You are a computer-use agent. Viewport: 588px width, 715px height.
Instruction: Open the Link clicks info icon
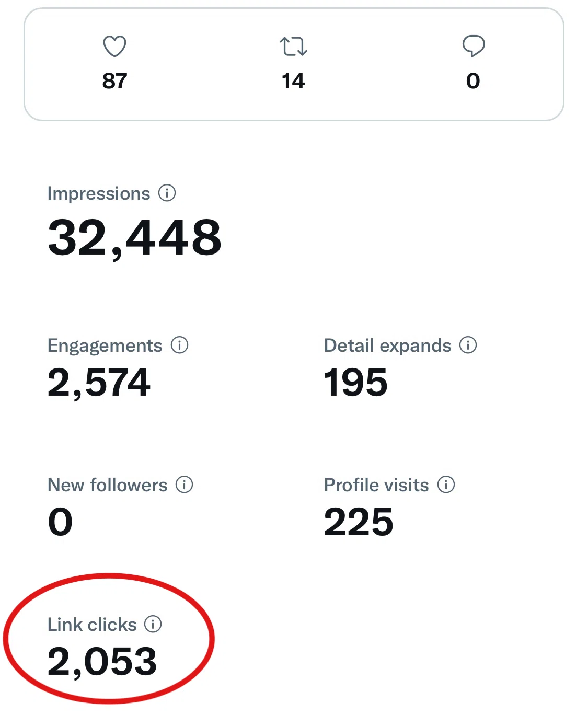(153, 624)
